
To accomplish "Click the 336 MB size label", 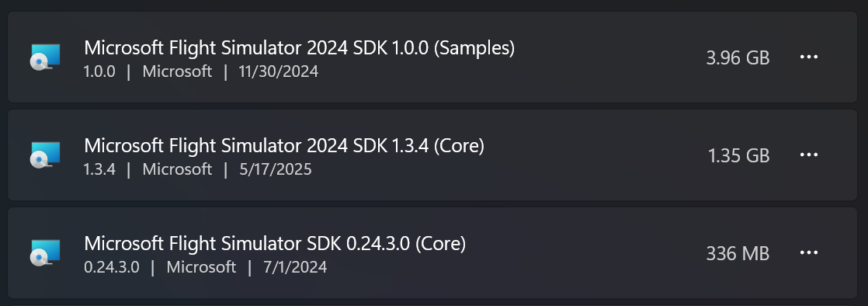I will click(738, 253).
